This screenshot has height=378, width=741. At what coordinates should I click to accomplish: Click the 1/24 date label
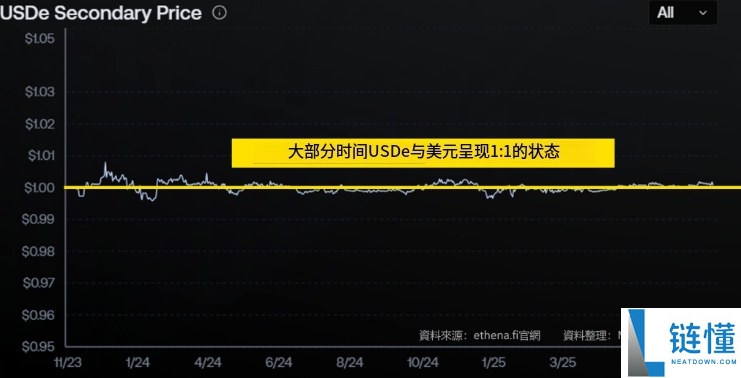coord(138,363)
